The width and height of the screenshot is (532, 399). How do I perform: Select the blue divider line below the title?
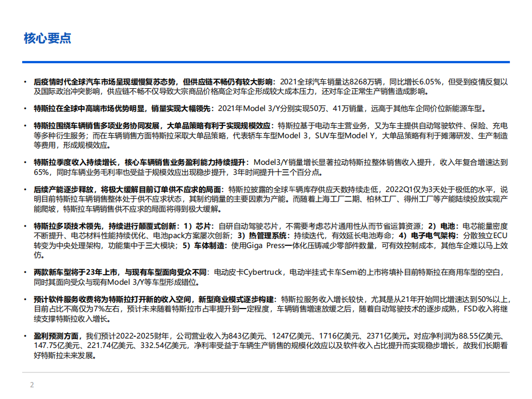pos(266,58)
